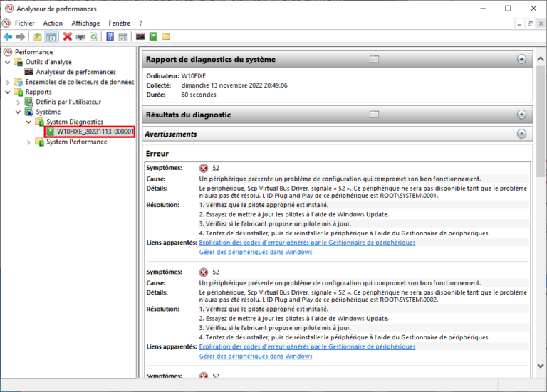Collapse the Avertissements section
Screen dimensions: 547x392
(x=522, y=134)
